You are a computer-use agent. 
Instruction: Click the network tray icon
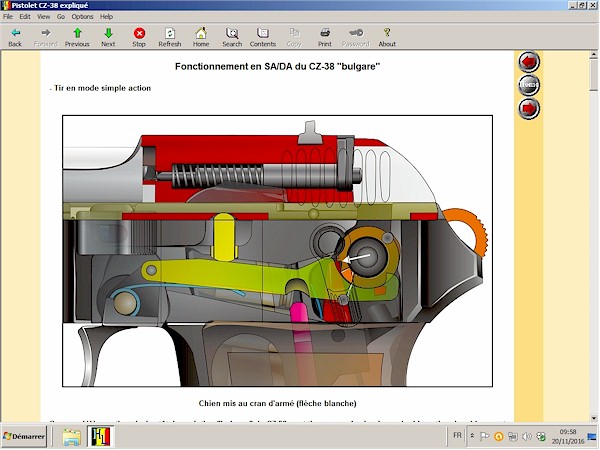[513, 436]
